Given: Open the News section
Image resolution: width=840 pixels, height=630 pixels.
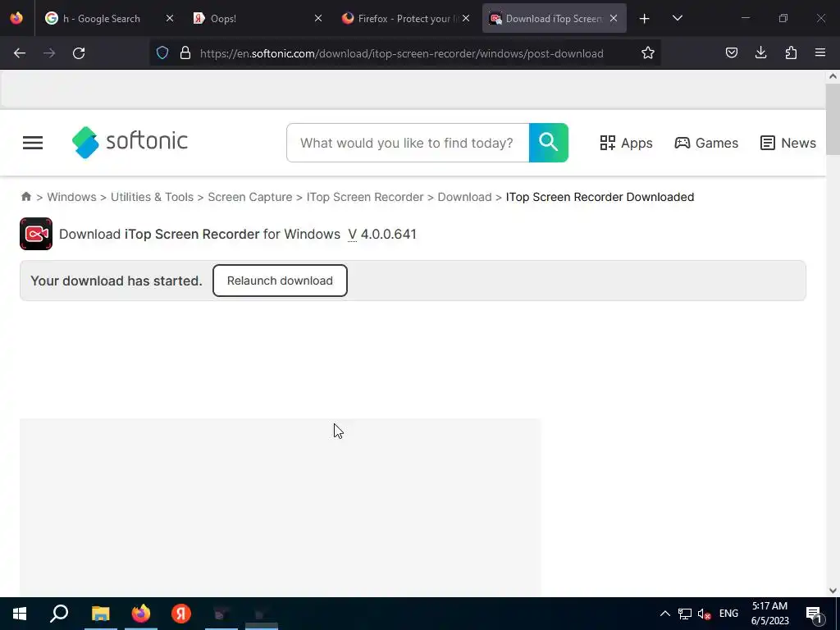Looking at the screenshot, I should tap(788, 143).
